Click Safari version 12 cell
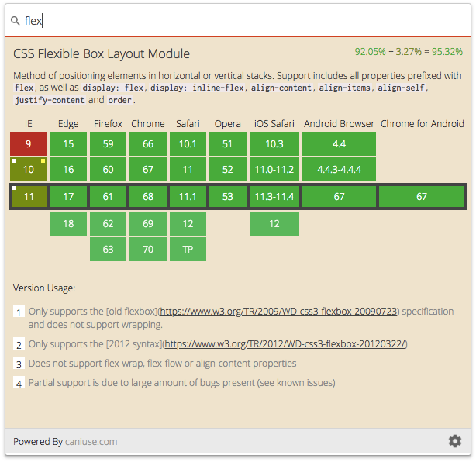Viewport: 476px width, 462px height. [188, 224]
